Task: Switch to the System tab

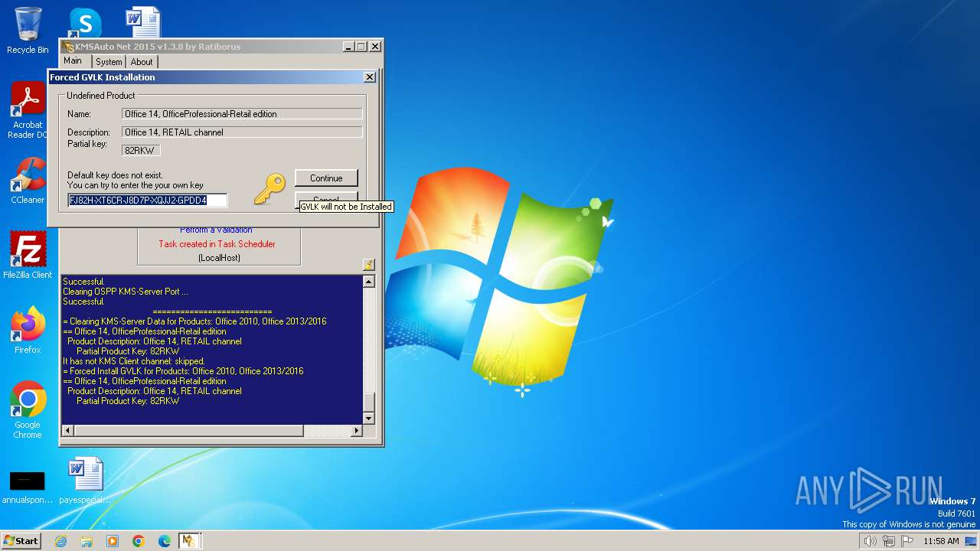Action: click(109, 62)
